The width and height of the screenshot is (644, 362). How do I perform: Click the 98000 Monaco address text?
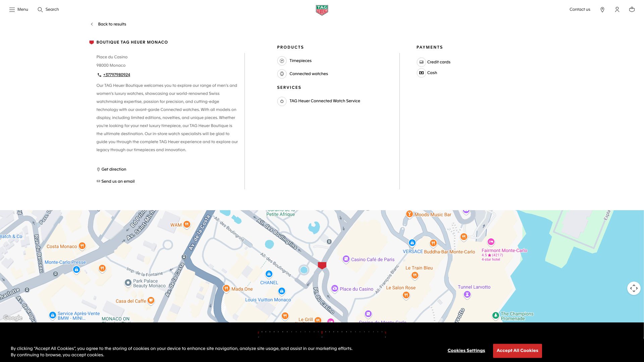click(x=111, y=65)
